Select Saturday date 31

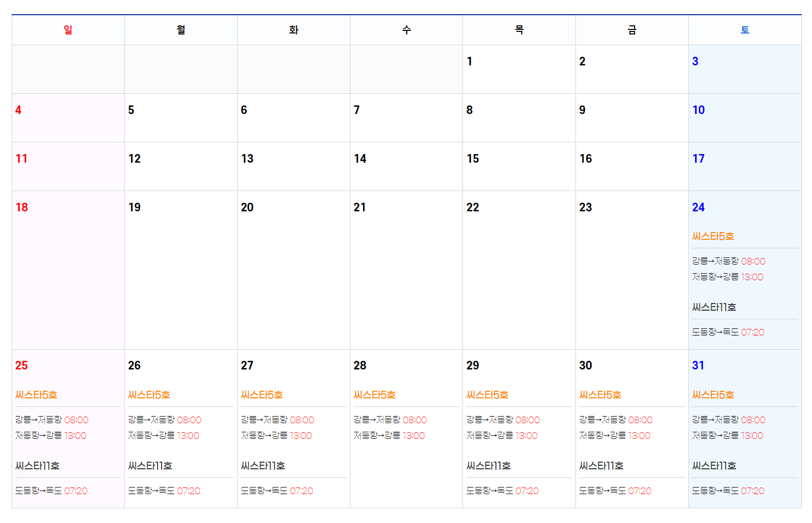(698, 365)
